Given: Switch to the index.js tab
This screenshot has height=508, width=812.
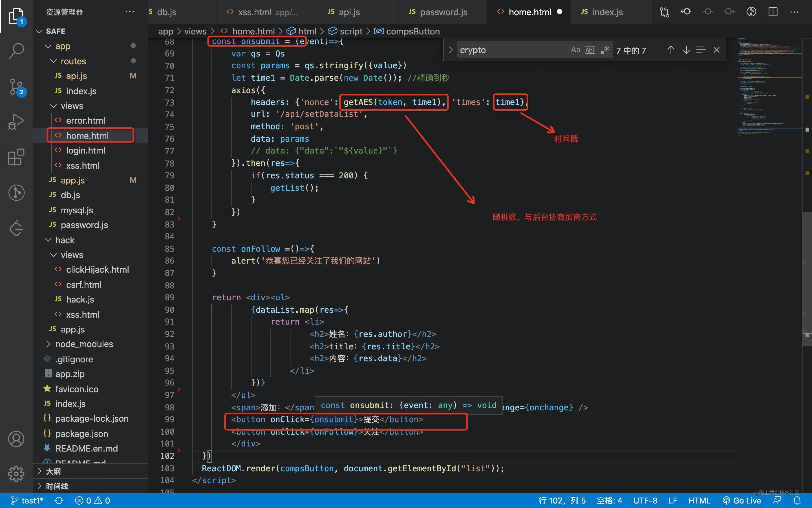Looking at the screenshot, I should coord(611,12).
